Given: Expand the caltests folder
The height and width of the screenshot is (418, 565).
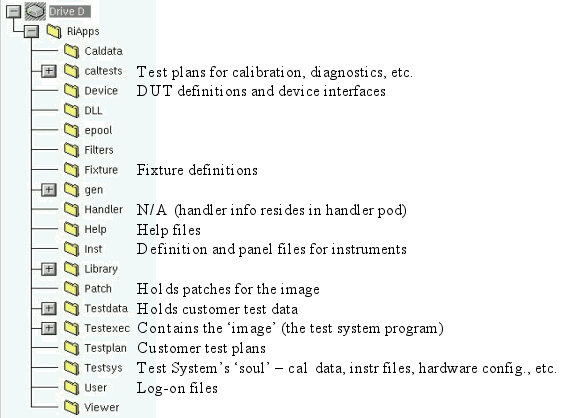Looking at the screenshot, I should 49,71.
